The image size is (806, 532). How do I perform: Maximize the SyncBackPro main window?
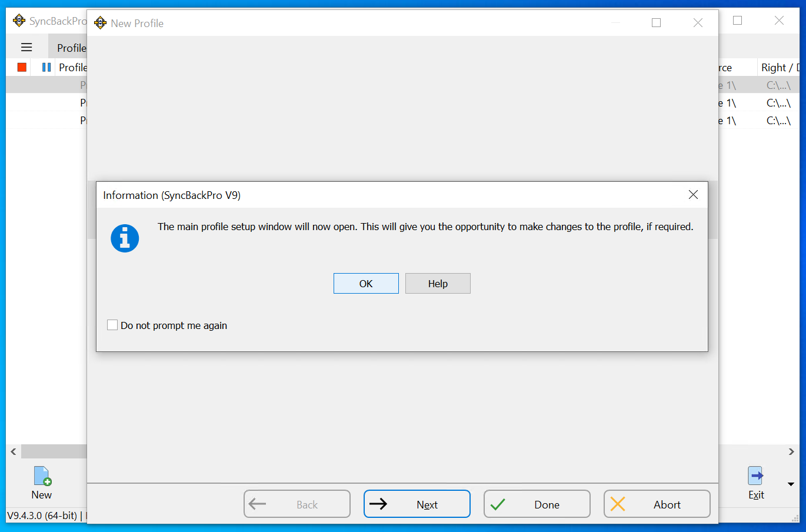737,21
